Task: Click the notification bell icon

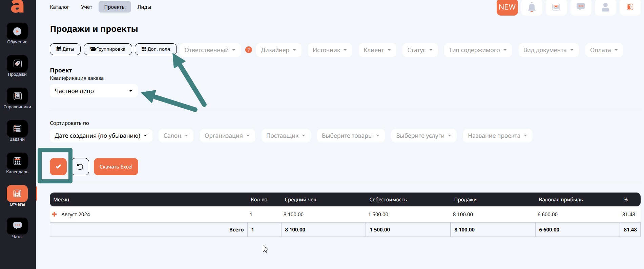Action: click(532, 7)
